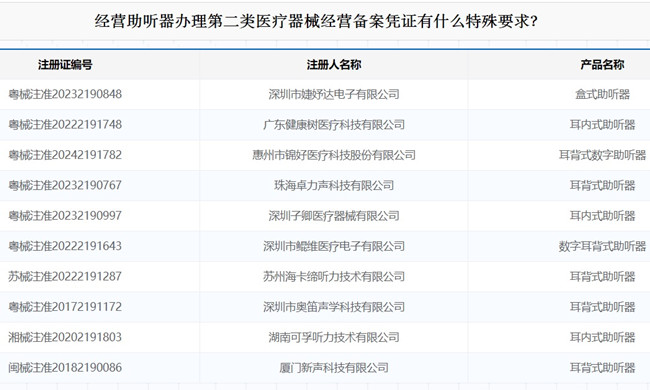Click 耳背式助听器 in 苏州海卡缔 row
Viewport: 650px width, 390px height.
click(602, 276)
